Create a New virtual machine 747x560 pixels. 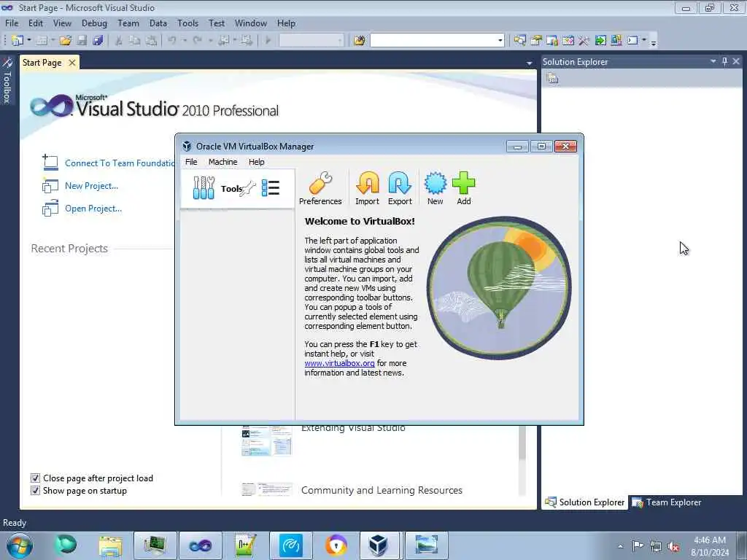[435, 188]
